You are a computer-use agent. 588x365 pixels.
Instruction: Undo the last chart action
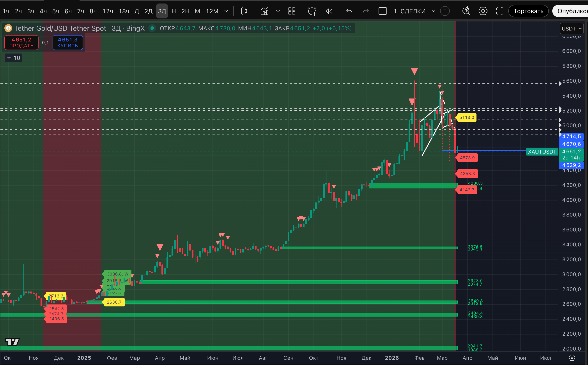point(349,11)
